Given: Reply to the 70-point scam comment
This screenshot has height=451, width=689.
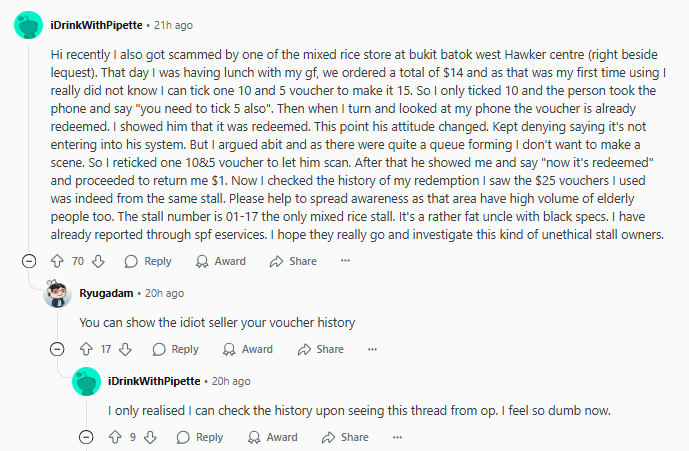Looking at the screenshot, I should click(x=148, y=261).
